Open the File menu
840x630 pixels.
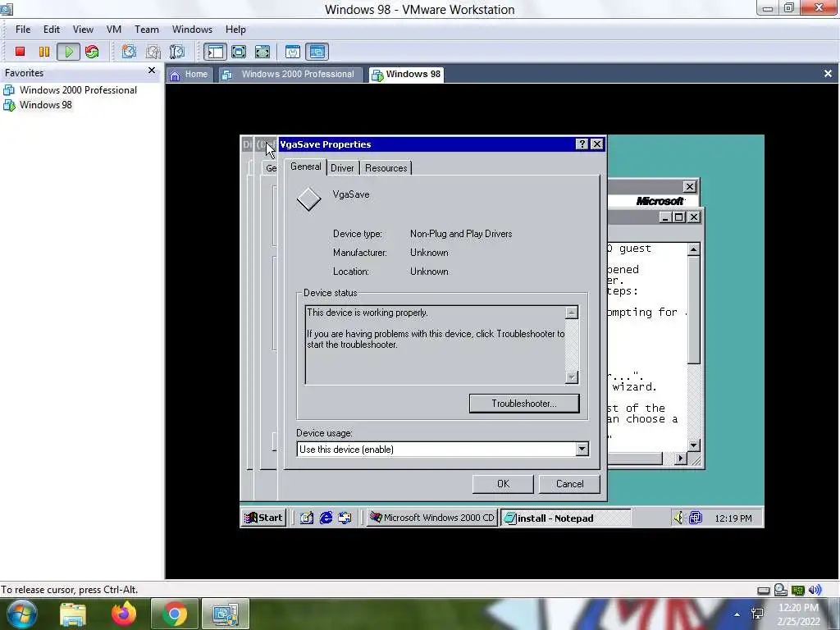coord(23,30)
